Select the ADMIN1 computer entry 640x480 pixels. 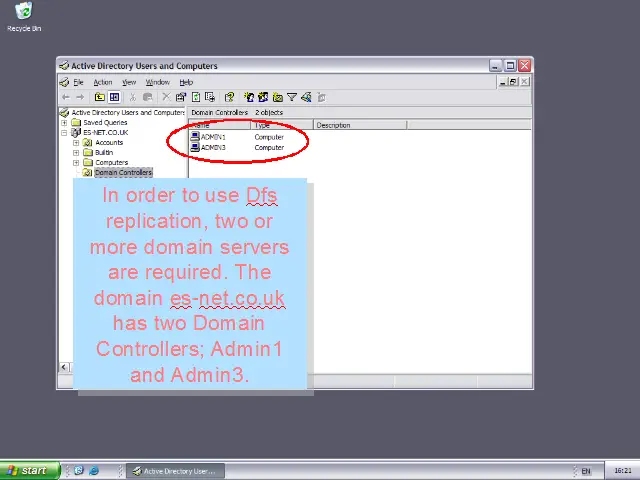(213, 137)
